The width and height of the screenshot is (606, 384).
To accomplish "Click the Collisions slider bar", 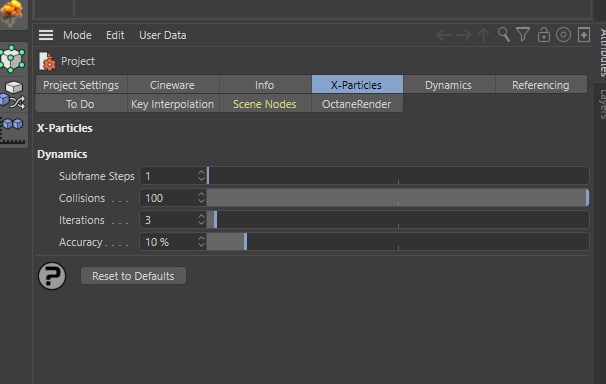I will [398, 198].
